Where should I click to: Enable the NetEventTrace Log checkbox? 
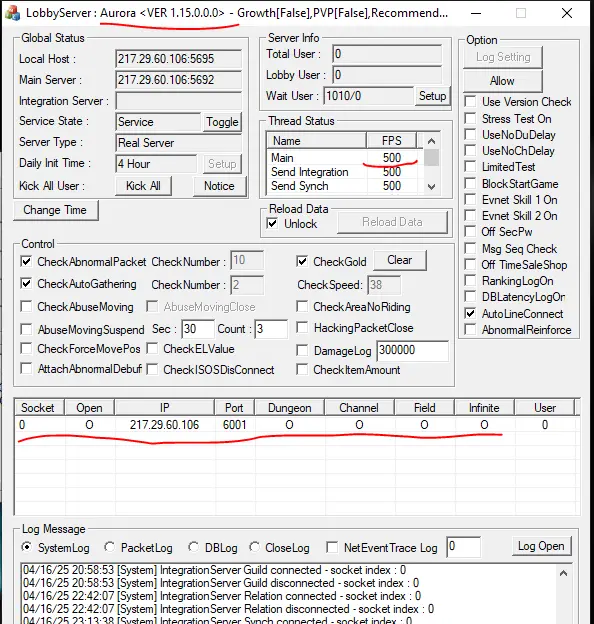(332, 547)
